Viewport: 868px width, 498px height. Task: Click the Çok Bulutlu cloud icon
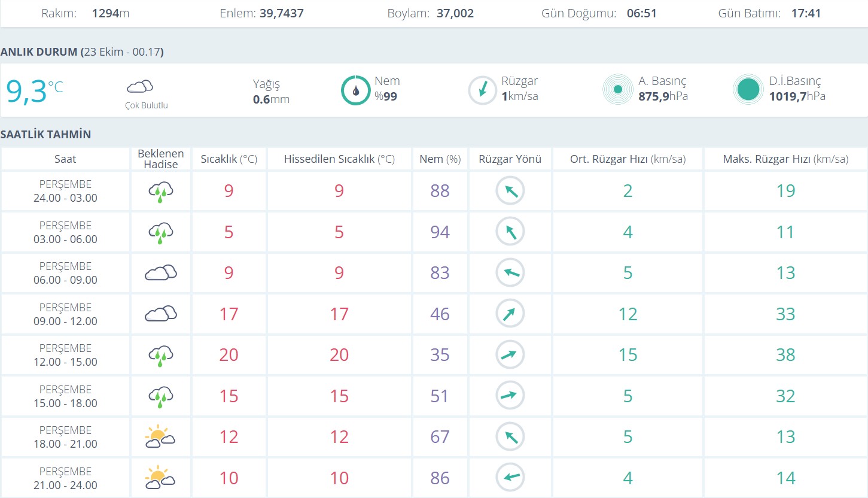[x=140, y=87]
